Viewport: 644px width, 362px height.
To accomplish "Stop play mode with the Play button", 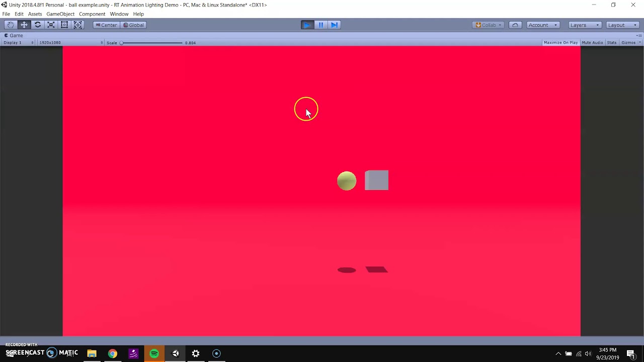I will (307, 25).
